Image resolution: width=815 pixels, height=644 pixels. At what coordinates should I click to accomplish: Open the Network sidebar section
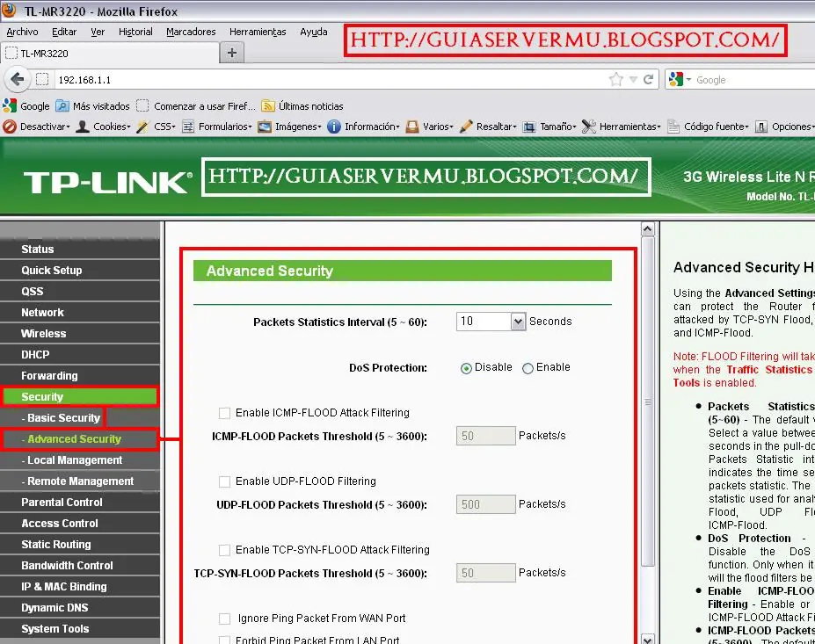click(x=80, y=312)
